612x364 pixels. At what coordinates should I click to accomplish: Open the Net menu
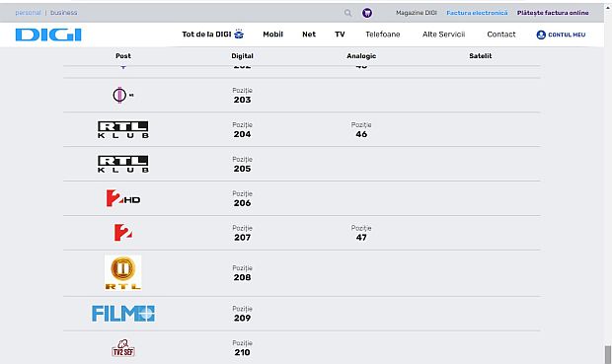309,35
